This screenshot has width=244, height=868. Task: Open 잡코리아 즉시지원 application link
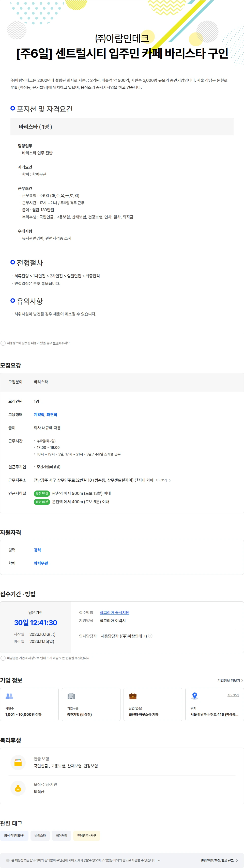coord(115,613)
